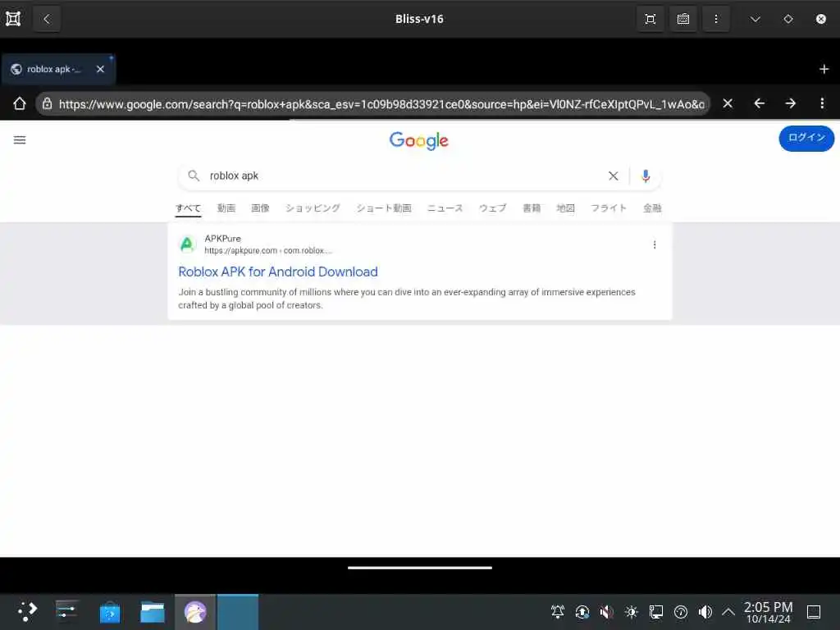This screenshot has height=630, width=840.
Task: Stop page loading with the X button
Action: [x=728, y=103]
